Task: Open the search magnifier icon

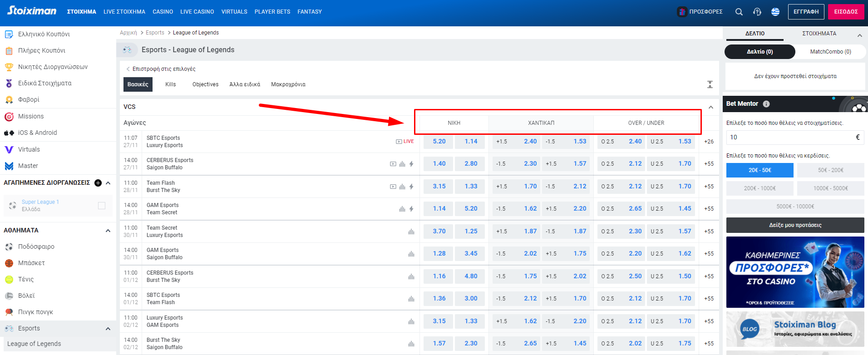Action: 739,12
